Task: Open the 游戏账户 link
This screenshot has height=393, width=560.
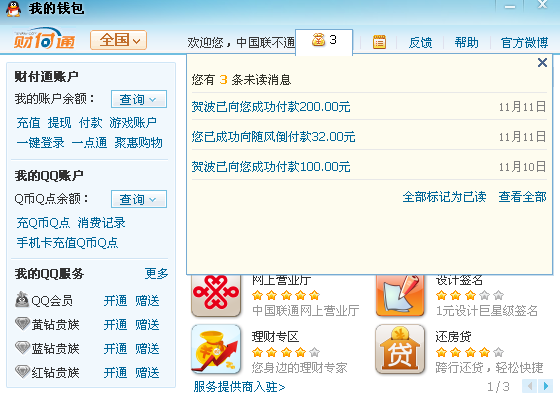Action: [133, 123]
